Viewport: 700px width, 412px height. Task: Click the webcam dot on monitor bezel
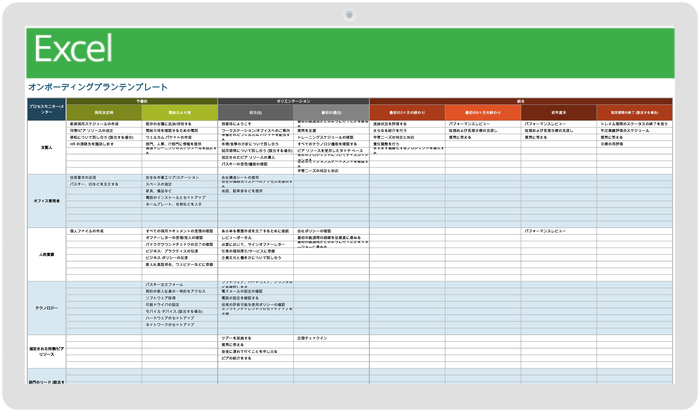(x=350, y=15)
